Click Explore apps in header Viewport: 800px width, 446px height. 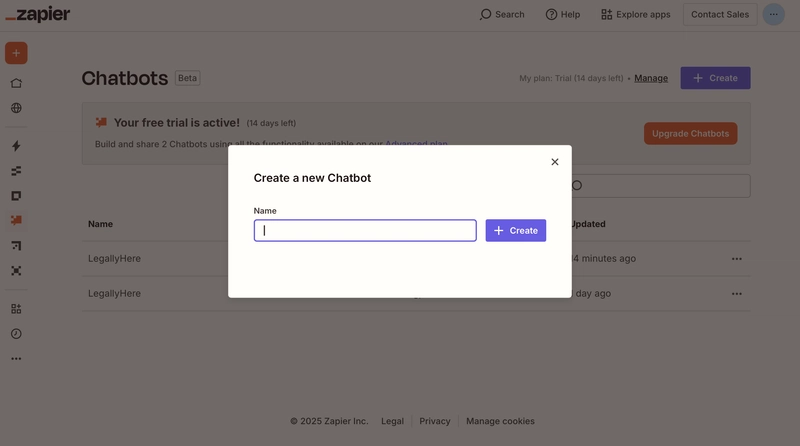pos(636,14)
